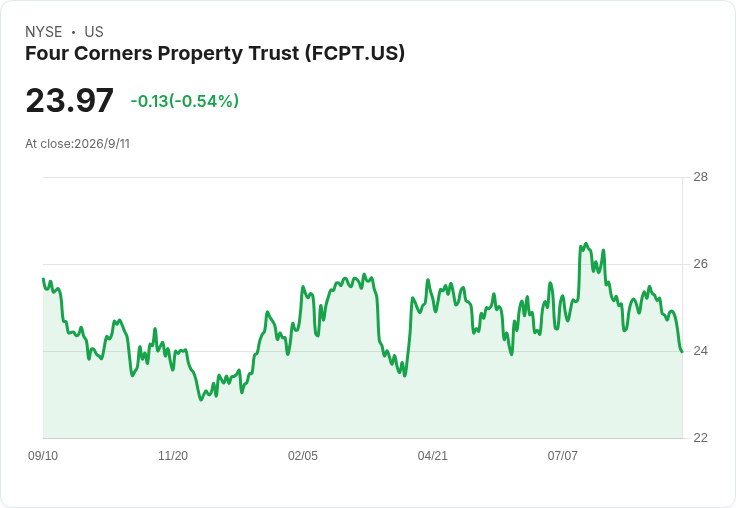Click the -0.13(-0.54%) price change text

click(185, 101)
